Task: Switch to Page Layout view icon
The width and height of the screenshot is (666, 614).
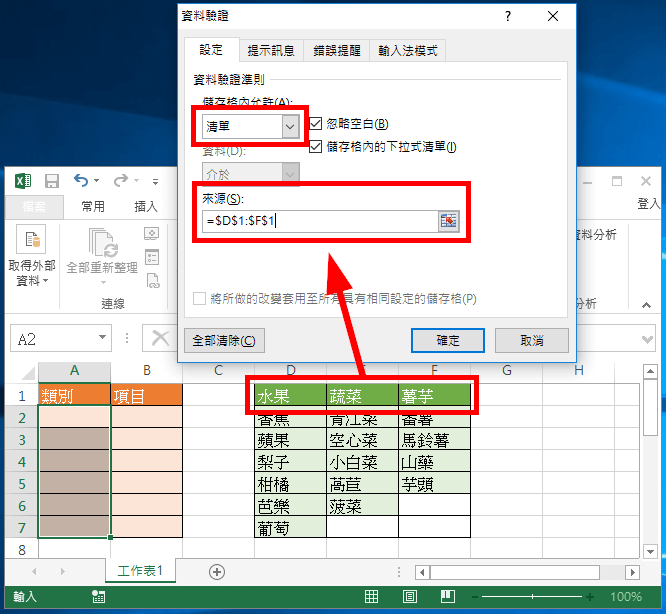Action: tap(412, 597)
